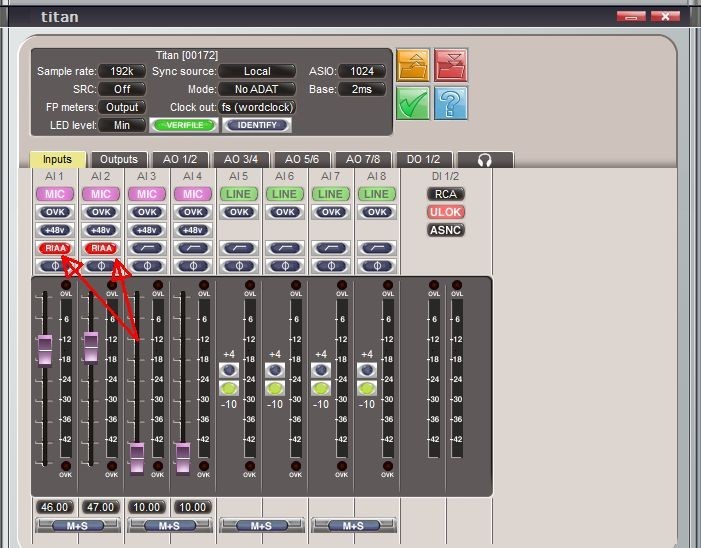Toggle +48v phantom power on AI 4

(193, 230)
